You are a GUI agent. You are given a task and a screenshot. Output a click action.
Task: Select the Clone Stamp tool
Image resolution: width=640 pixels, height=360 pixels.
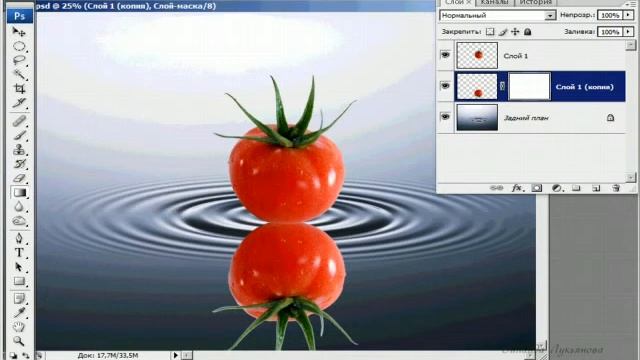19,149
